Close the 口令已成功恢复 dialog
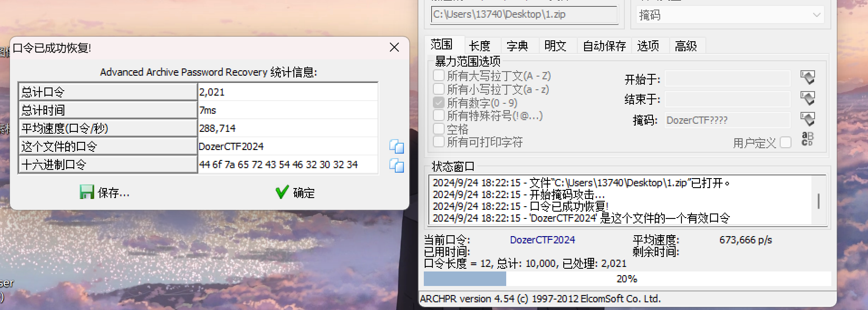 coord(394,47)
